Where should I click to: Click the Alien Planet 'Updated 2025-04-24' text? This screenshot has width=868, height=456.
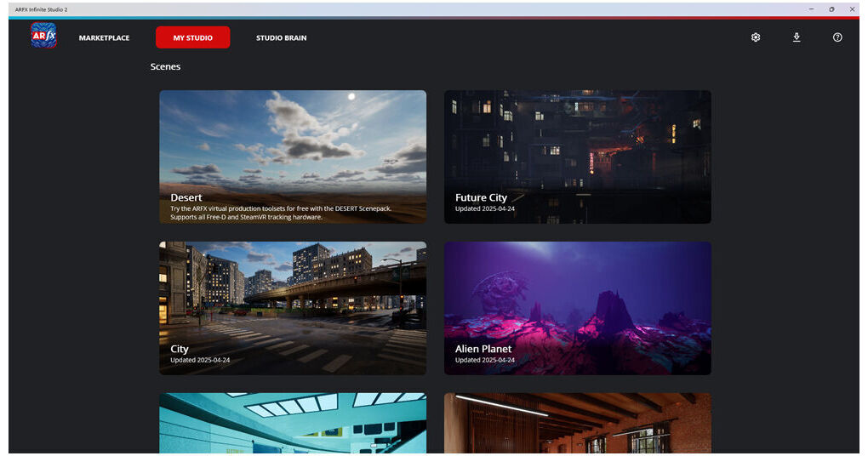coord(485,360)
